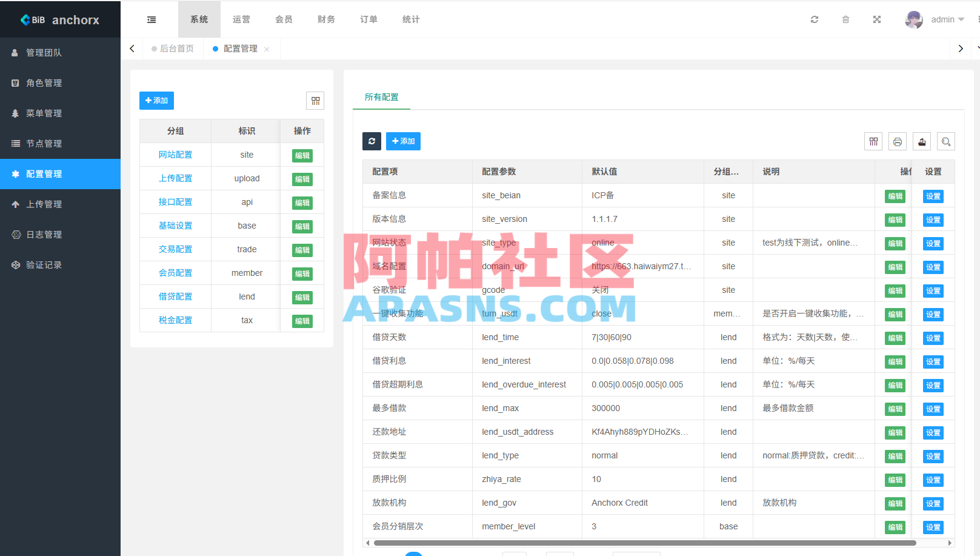Open the 财务 top menu
This screenshot has height=556, width=980.
pyautogui.click(x=326, y=19)
